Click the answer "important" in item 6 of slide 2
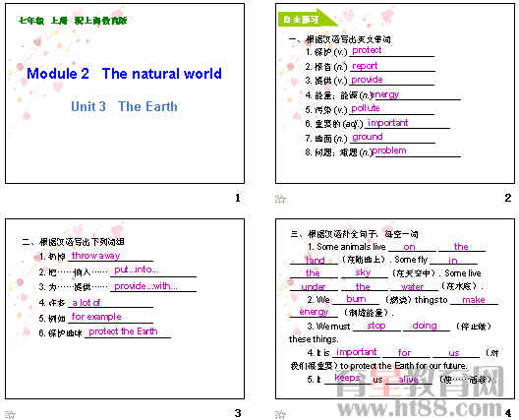The height and width of the screenshot is (420, 519). coord(388,123)
